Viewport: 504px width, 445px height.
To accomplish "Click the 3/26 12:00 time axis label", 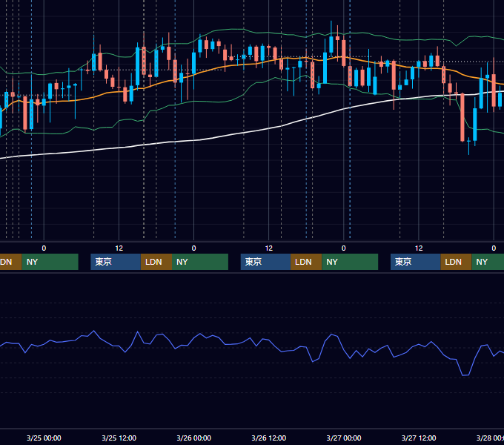I will pyautogui.click(x=269, y=438).
